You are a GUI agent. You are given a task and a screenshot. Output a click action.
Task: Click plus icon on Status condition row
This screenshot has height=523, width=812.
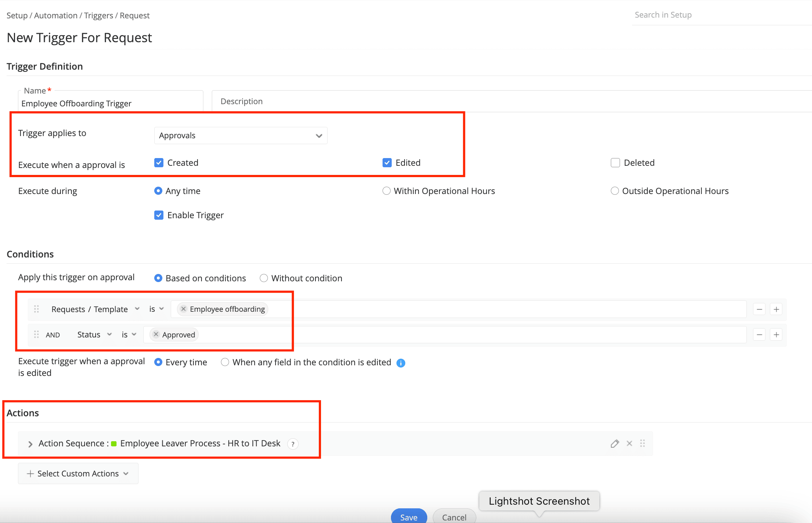776,334
